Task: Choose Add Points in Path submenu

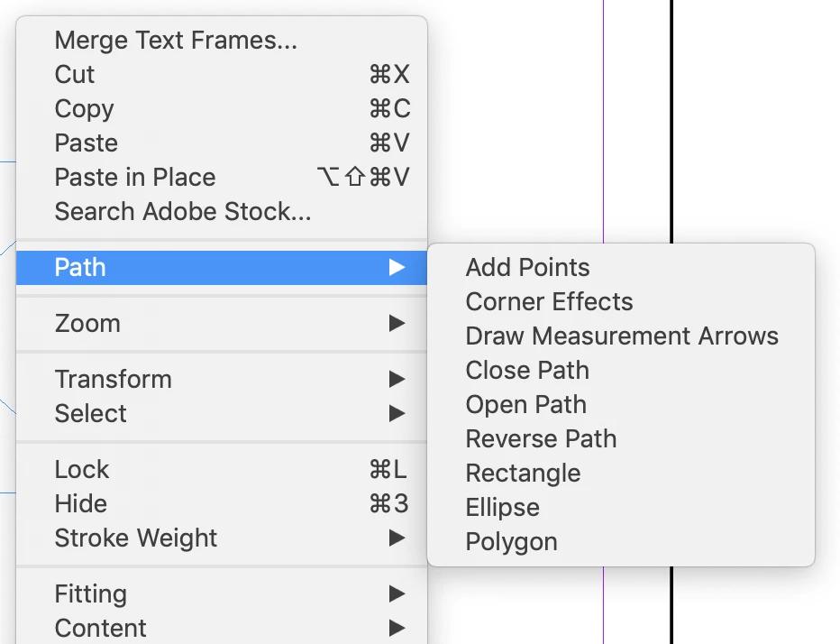Action: click(x=528, y=268)
